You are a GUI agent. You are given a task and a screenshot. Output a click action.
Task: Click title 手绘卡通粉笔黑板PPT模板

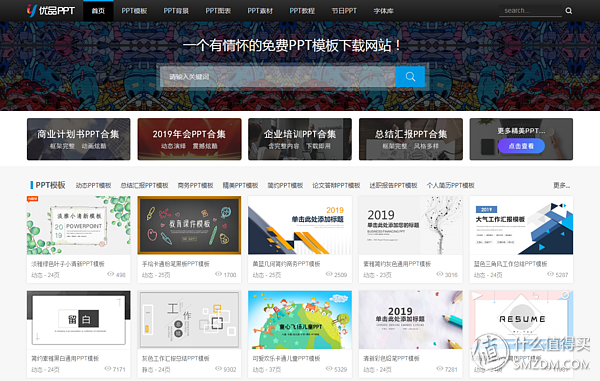(176, 264)
